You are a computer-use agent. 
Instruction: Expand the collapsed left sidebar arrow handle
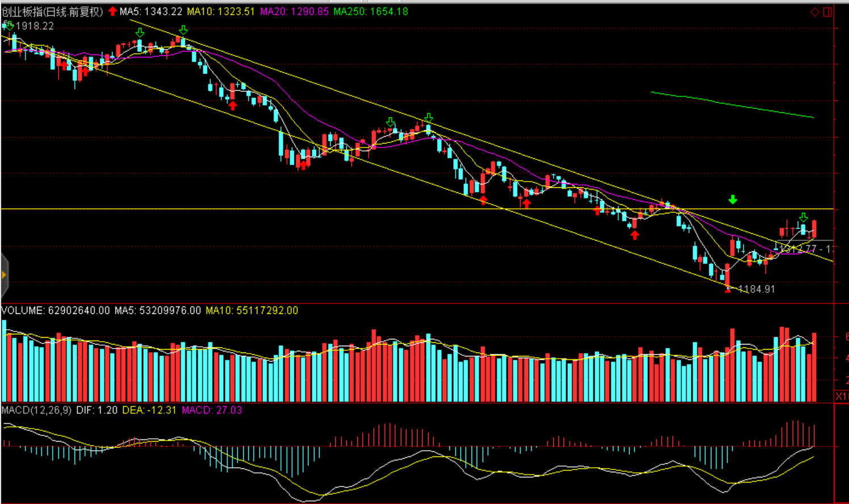point(4,275)
